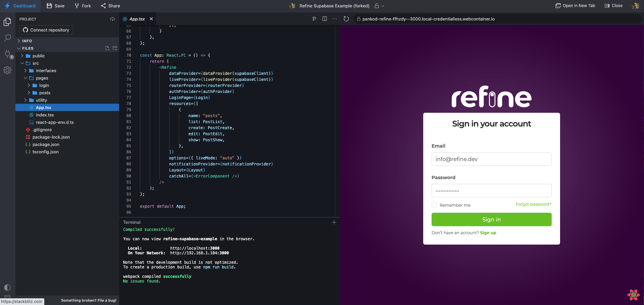
Task: Open index.tsx file
Action: [67, 115]
